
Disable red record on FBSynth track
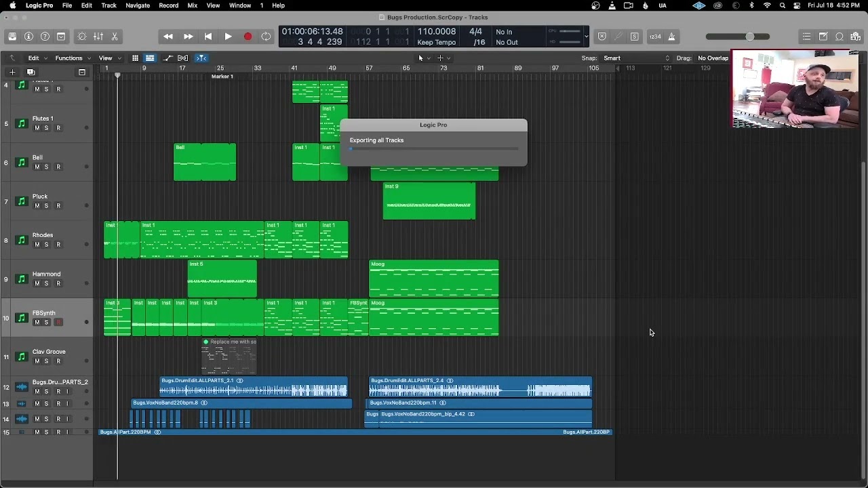pos(58,323)
